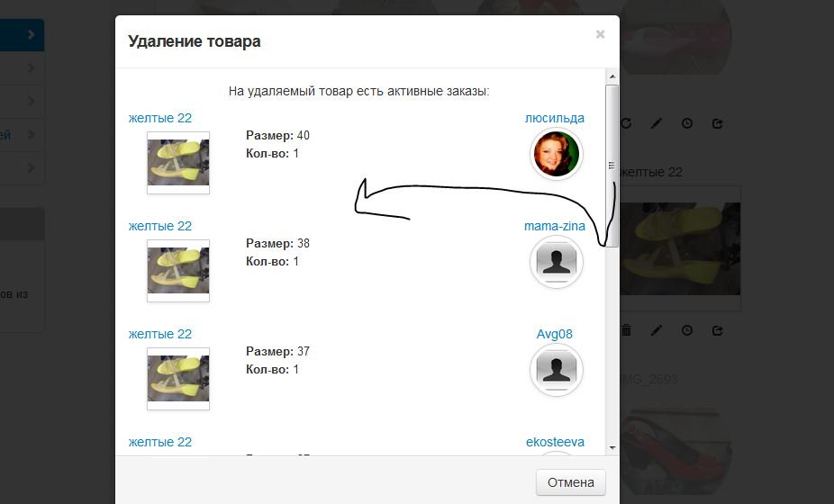Click the Отмена button
This screenshot has height=504, width=834.
click(571, 482)
